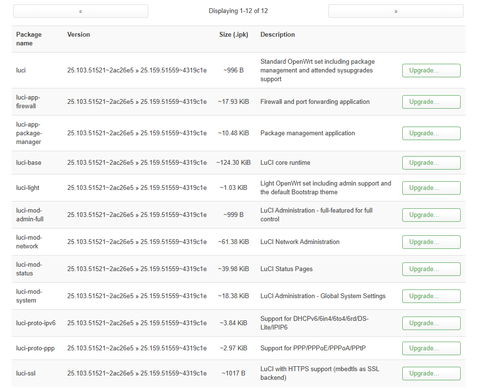Select the 'luci-mod-network' name cell

pos(29,242)
